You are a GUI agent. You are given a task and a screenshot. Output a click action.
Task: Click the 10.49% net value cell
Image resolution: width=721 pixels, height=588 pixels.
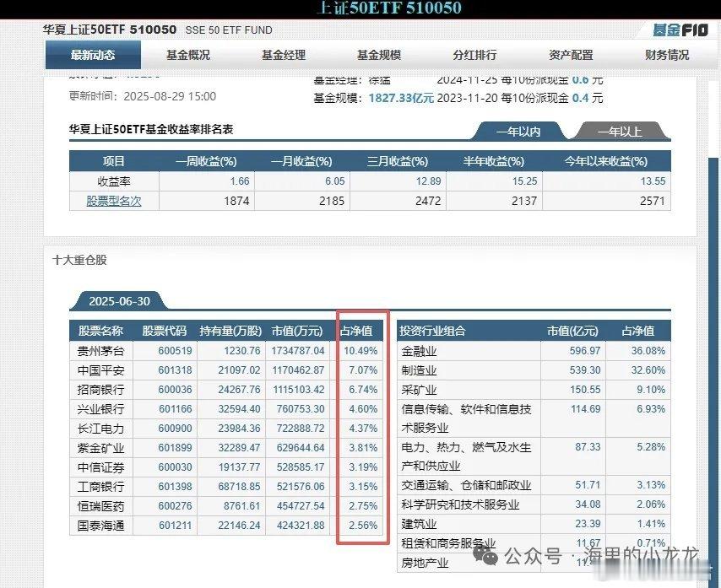click(360, 350)
